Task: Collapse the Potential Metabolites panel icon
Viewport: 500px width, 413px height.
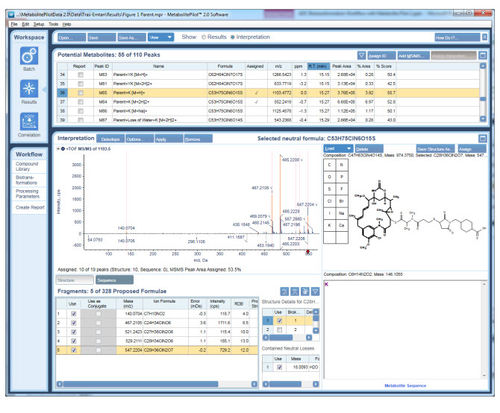Action: (483, 55)
